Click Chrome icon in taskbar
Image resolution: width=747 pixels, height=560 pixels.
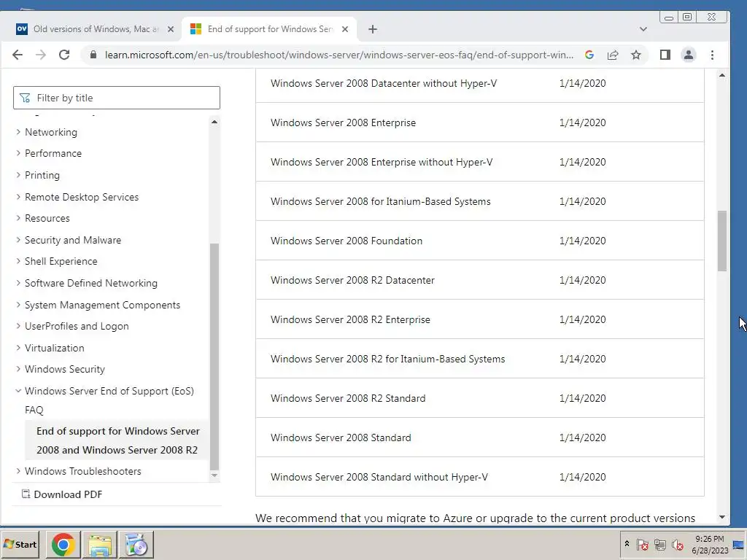(63, 544)
